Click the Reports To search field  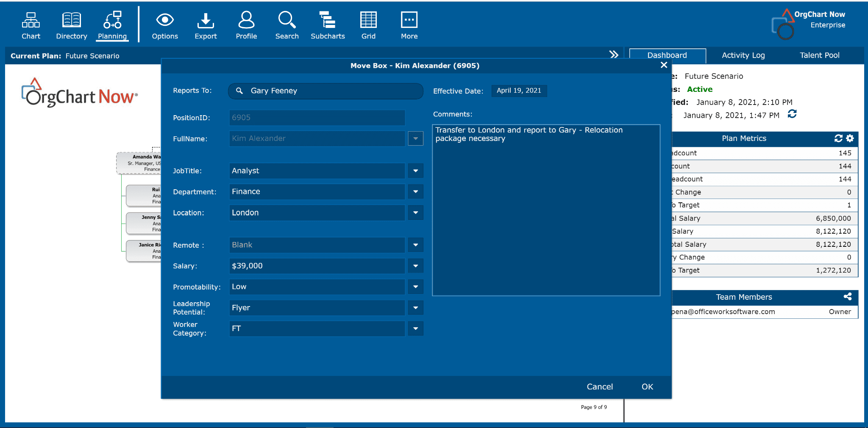click(325, 91)
